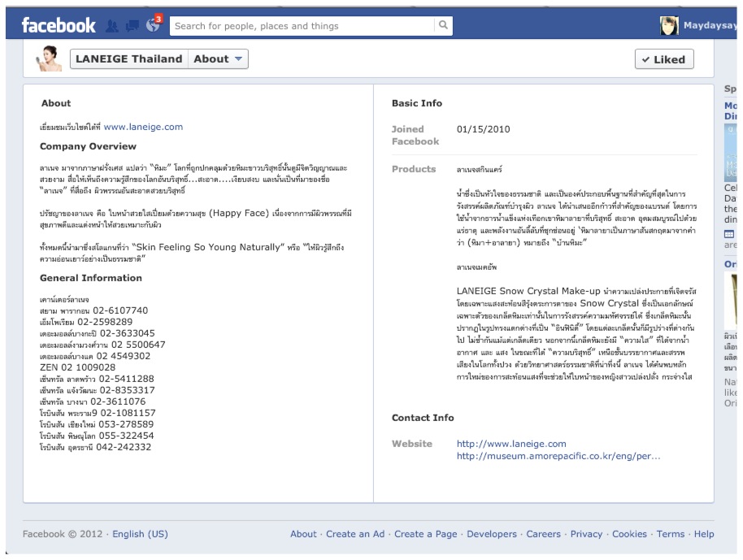This screenshot has height=560, width=743.
Task: Select phone number 02-5411288
Action: click(127, 379)
